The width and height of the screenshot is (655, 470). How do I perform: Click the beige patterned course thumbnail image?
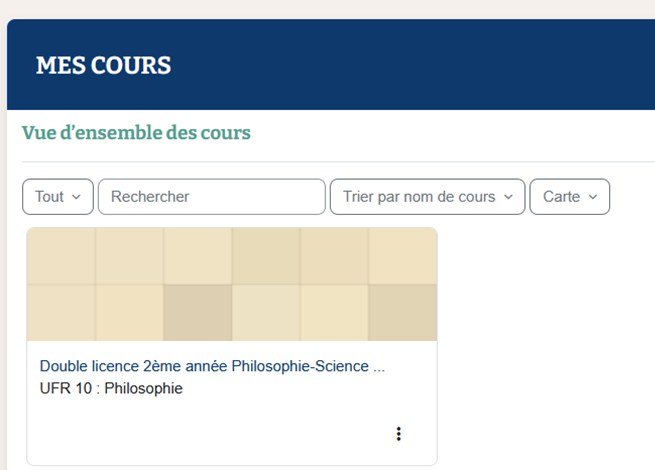click(x=232, y=285)
